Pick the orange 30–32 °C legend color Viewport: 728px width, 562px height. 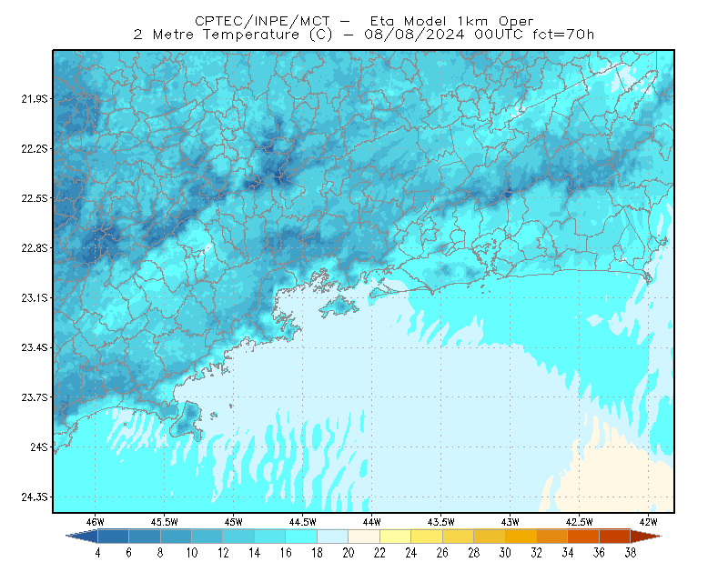tap(521, 537)
